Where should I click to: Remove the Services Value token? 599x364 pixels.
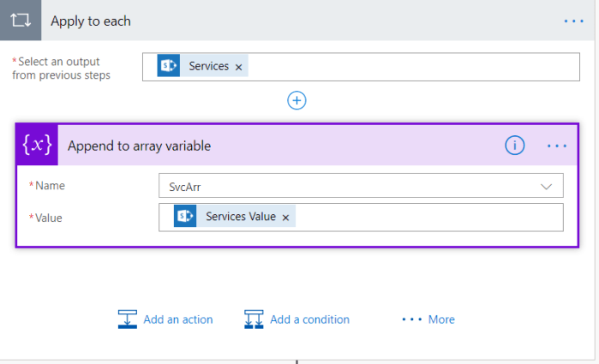point(285,218)
